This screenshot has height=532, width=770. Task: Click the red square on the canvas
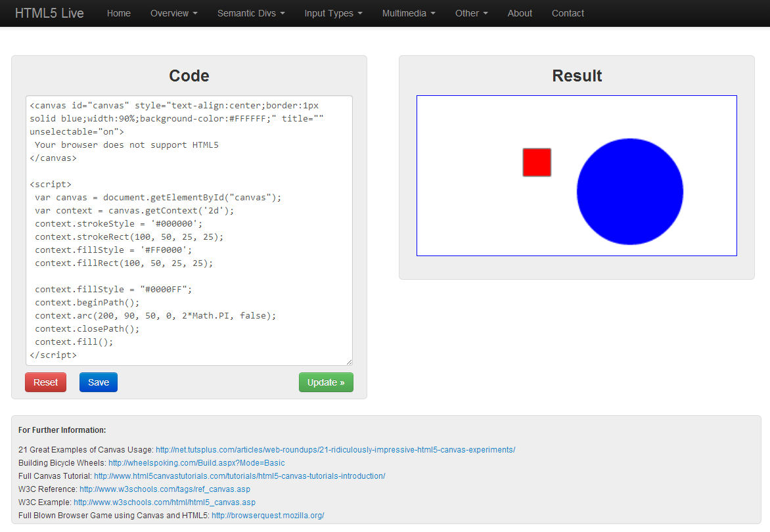537,162
